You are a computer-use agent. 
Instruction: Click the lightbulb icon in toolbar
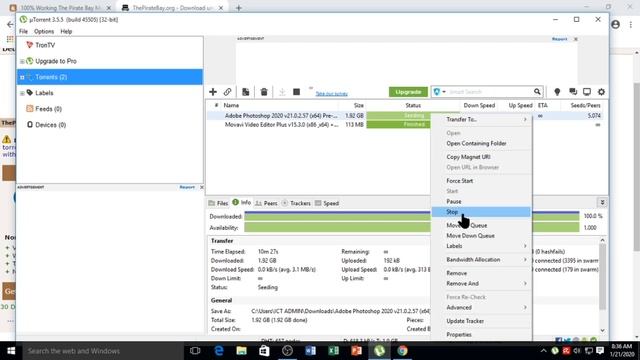click(x=557, y=92)
